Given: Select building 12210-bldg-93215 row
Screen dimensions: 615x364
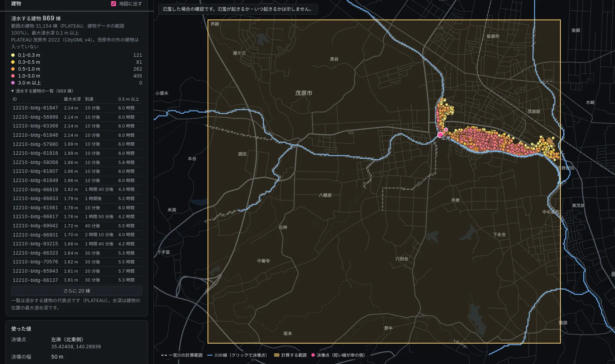Looking at the screenshot, I should (x=76, y=244).
